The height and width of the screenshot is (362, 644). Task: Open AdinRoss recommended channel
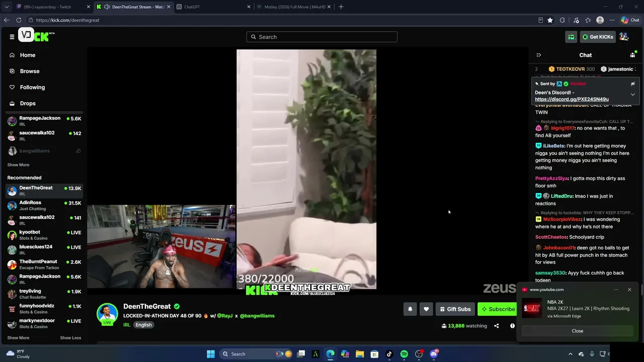coord(44,206)
